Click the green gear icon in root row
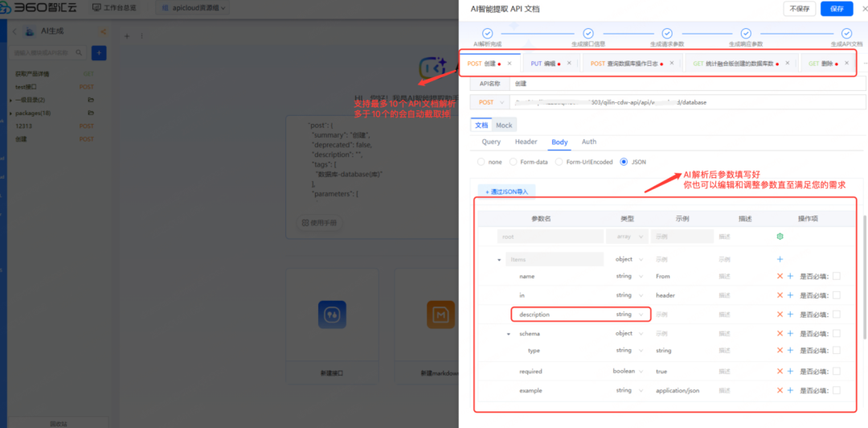This screenshot has height=428, width=868. click(x=780, y=237)
